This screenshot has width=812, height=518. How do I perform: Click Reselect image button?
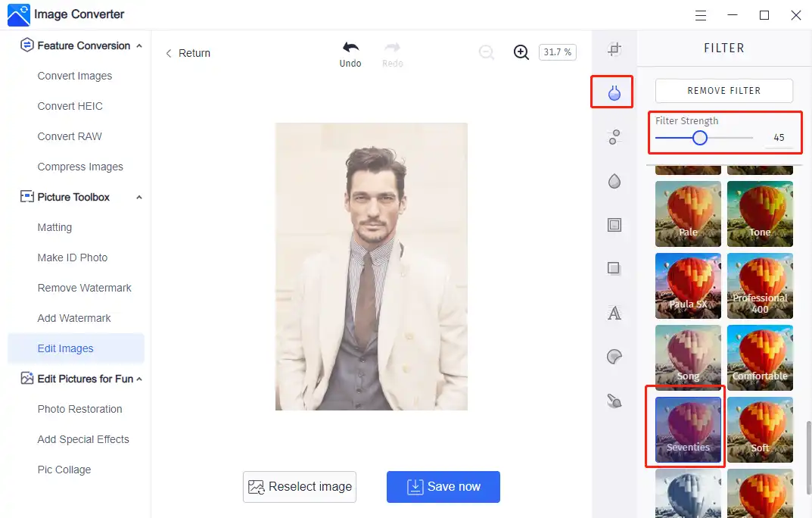pyautogui.click(x=300, y=486)
